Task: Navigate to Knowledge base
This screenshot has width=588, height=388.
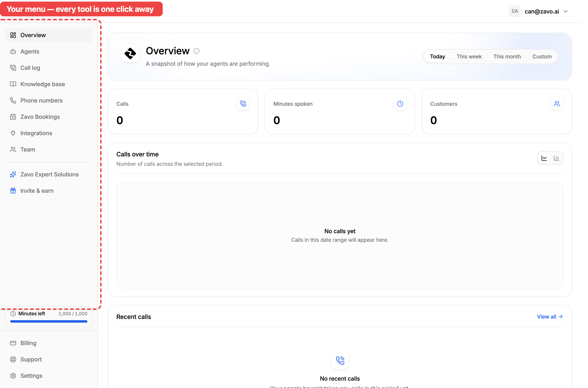Action: [49, 84]
